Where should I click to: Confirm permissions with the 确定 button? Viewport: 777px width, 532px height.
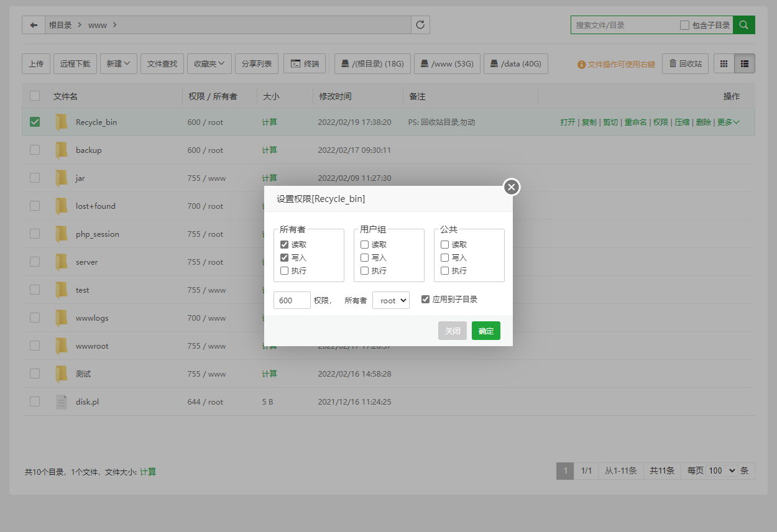tap(485, 331)
